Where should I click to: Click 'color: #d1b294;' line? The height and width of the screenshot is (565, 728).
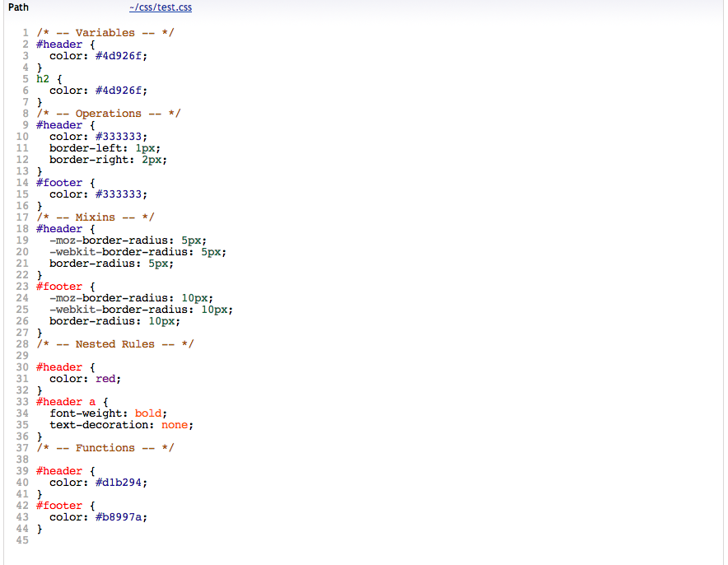99,483
